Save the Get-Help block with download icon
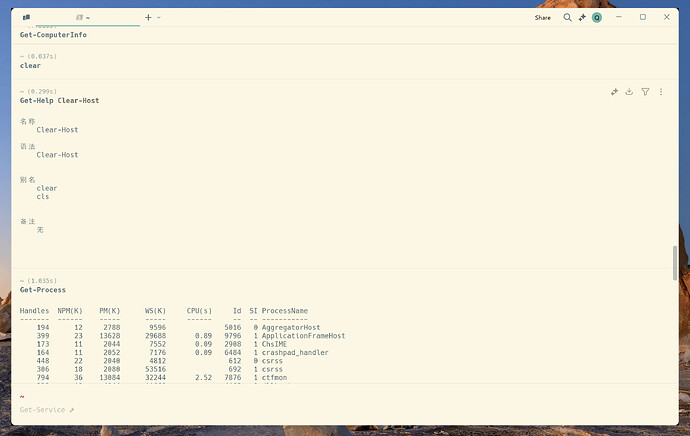The image size is (690, 436). (629, 92)
